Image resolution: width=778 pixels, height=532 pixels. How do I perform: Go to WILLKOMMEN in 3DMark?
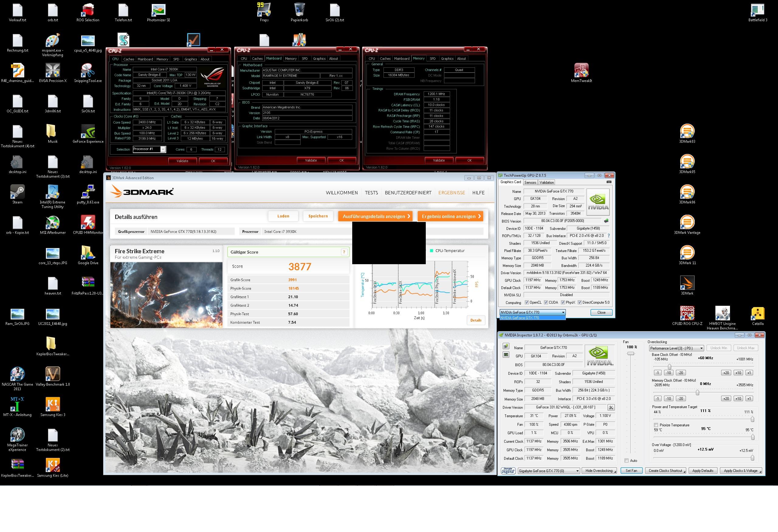(x=342, y=193)
